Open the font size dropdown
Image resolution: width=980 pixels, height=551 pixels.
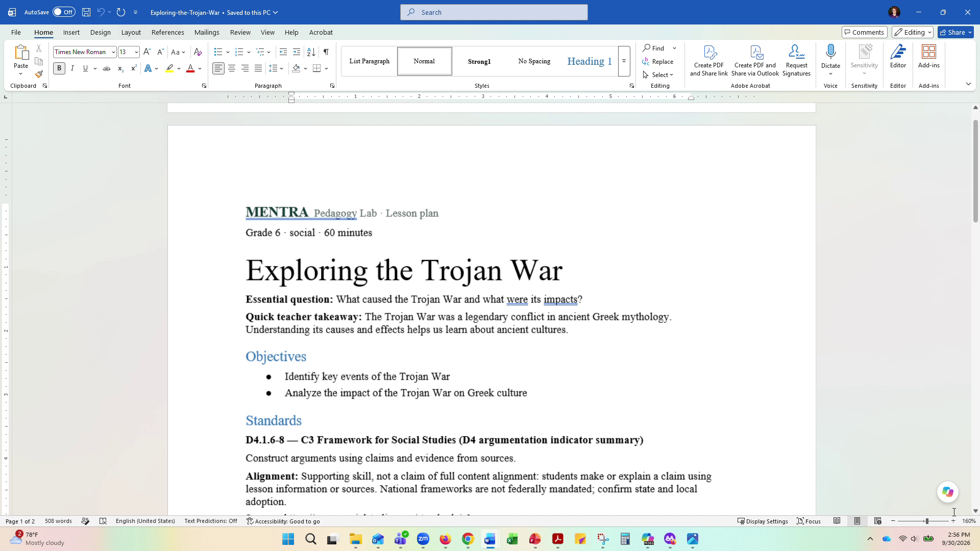coord(136,52)
